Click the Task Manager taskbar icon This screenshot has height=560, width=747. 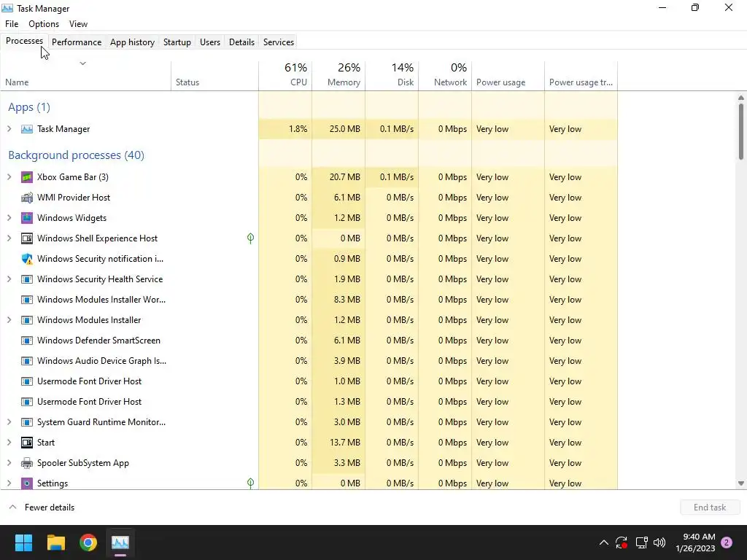pyautogui.click(x=120, y=542)
